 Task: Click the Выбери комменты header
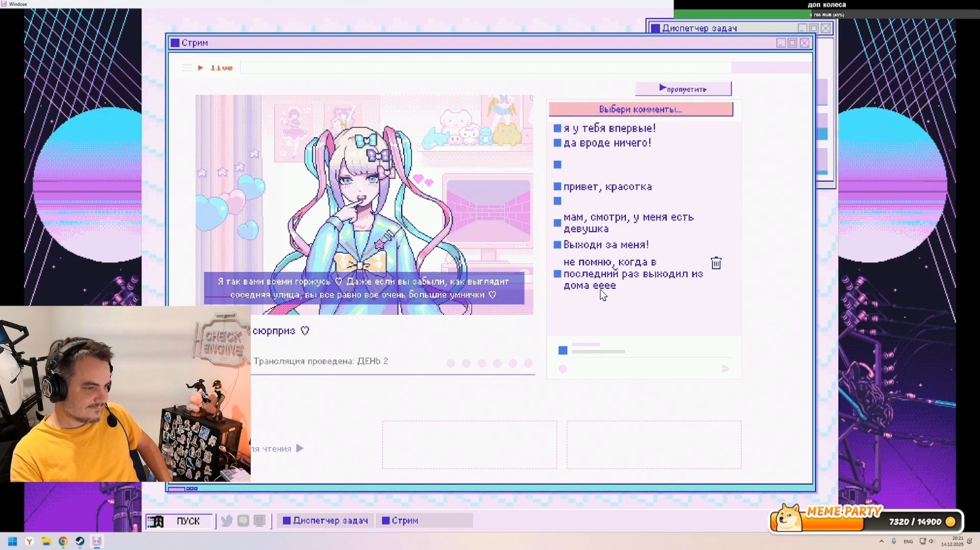(x=641, y=109)
